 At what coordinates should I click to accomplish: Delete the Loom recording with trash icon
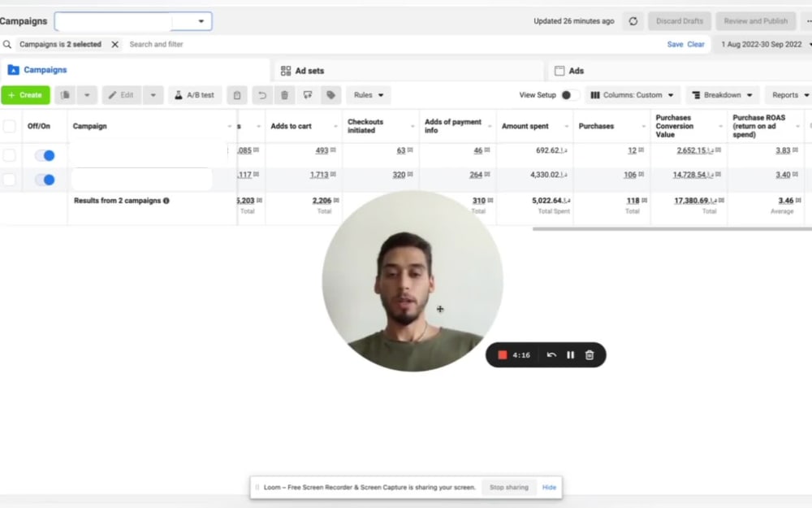tap(590, 355)
